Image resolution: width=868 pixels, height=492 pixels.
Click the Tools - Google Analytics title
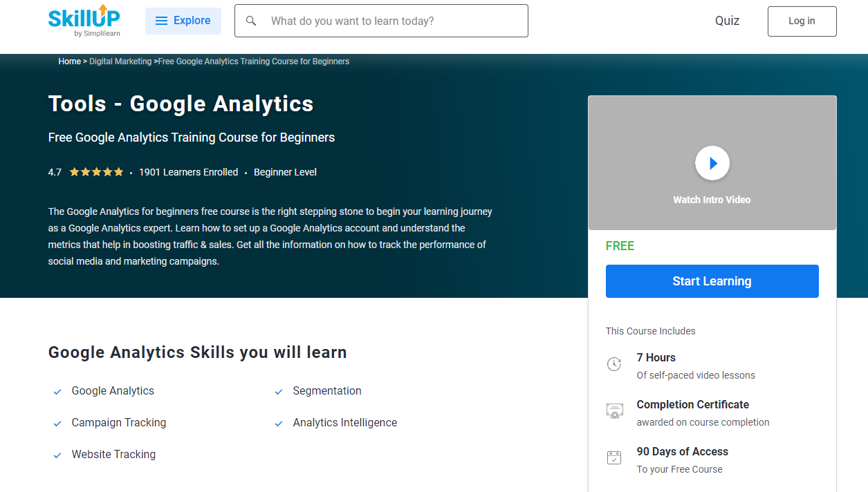(x=181, y=104)
